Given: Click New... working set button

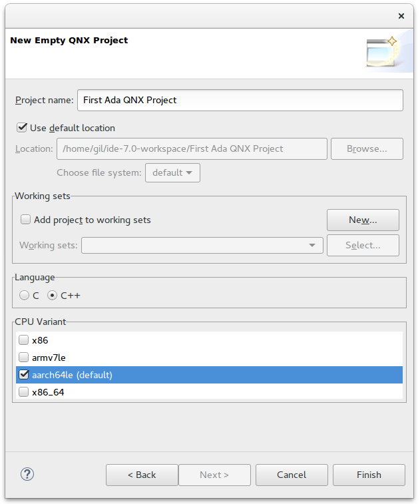Looking at the screenshot, I should [363, 220].
